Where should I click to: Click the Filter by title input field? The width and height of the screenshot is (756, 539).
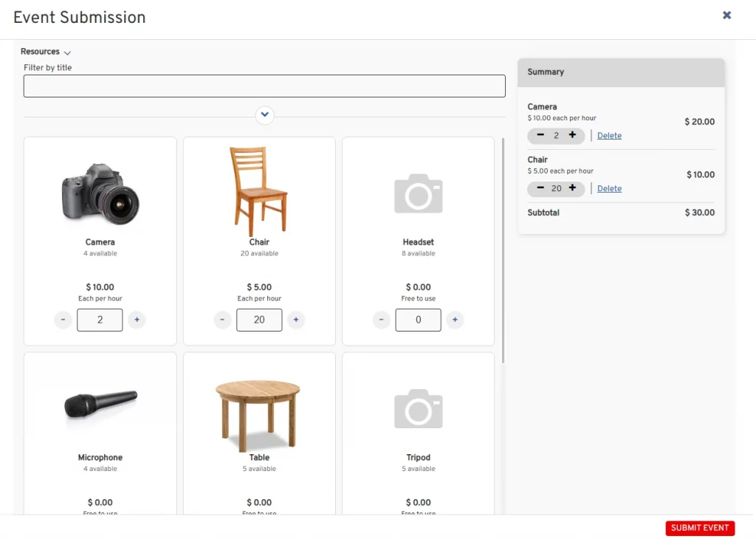click(x=264, y=86)
